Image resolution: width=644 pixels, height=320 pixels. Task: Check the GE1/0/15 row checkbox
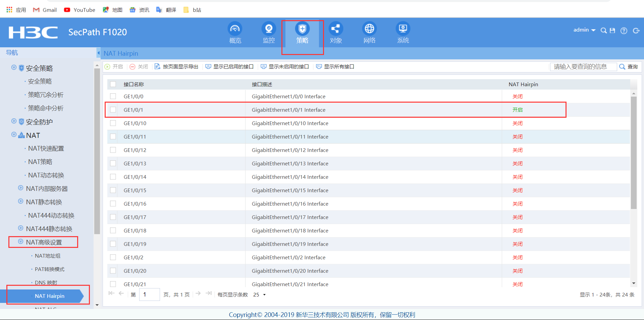pos(113,190)
